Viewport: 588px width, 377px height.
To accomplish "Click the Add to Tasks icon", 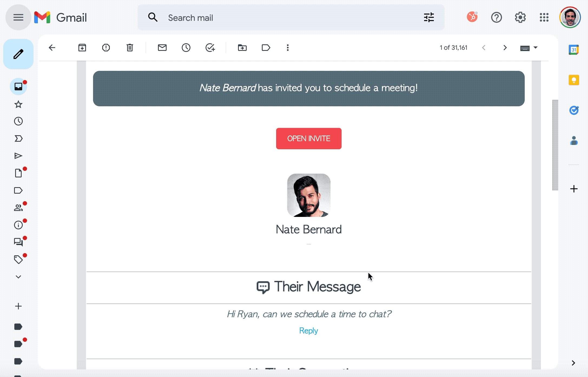I will click(210, 48).
